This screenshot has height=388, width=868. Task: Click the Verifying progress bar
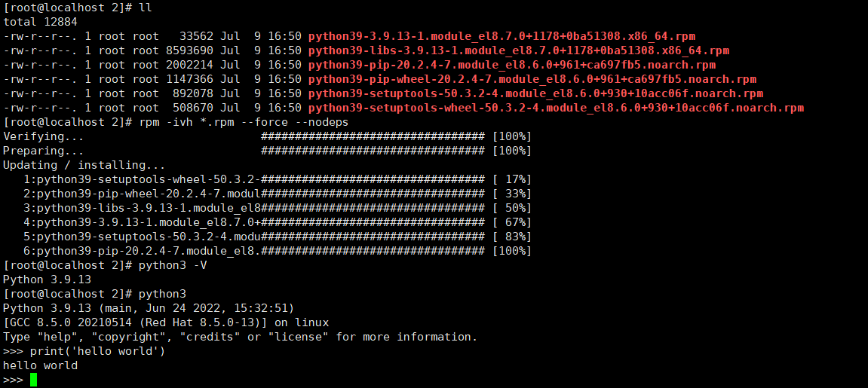pos(373,136)
